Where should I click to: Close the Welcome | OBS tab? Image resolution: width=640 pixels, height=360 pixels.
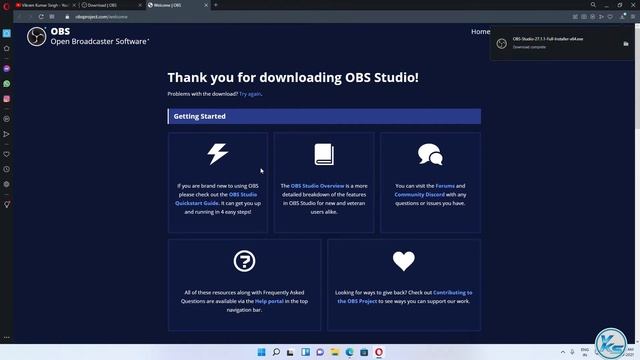(x=206, y=5)
